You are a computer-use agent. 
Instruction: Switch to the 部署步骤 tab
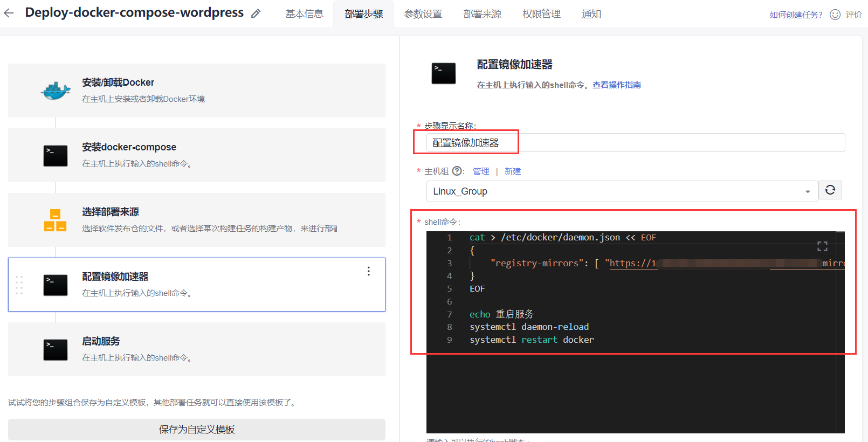(x=364, y=14)
